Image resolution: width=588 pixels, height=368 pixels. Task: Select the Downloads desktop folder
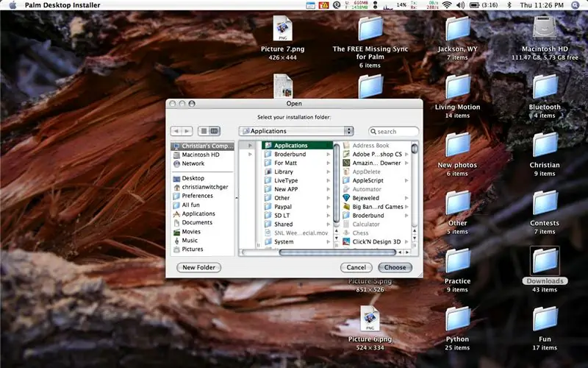pos(545,261)
